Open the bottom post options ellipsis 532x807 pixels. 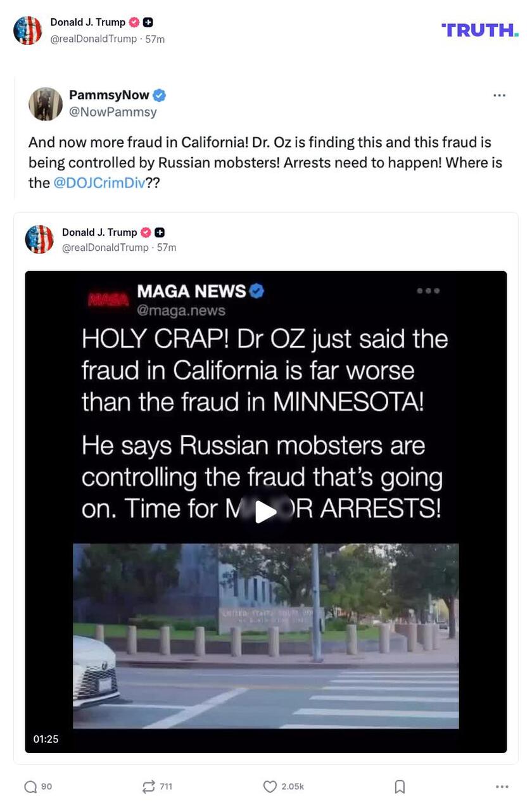(502, 787)
